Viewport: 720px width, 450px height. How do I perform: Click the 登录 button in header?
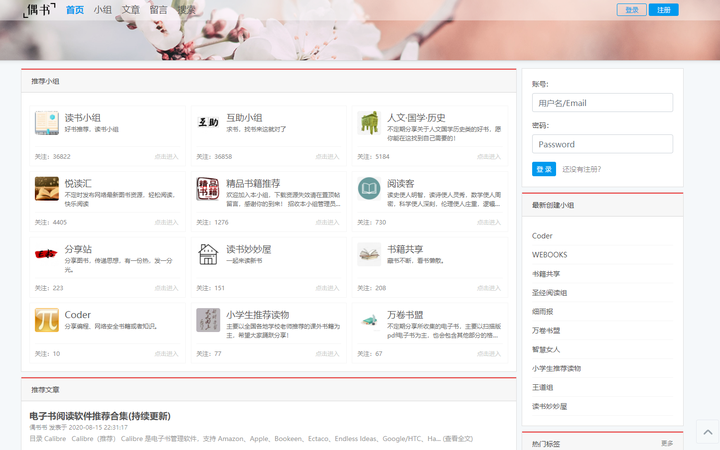(631, 10)
